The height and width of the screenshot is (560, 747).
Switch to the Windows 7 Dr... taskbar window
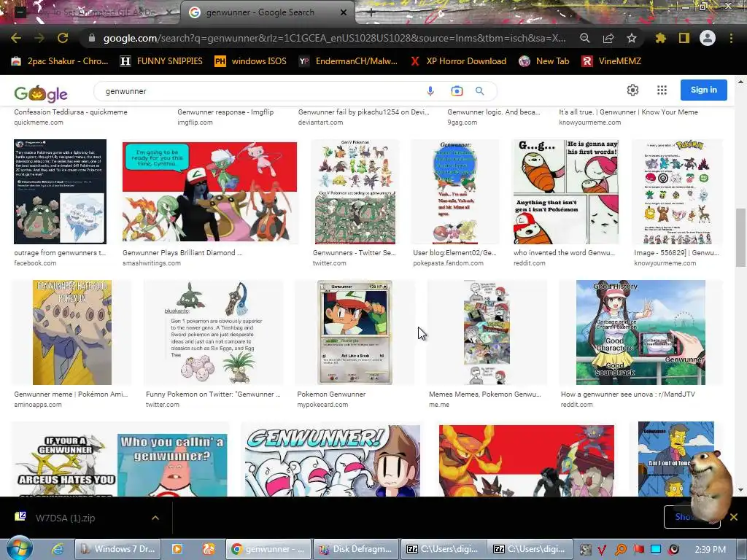click(117, 549)
